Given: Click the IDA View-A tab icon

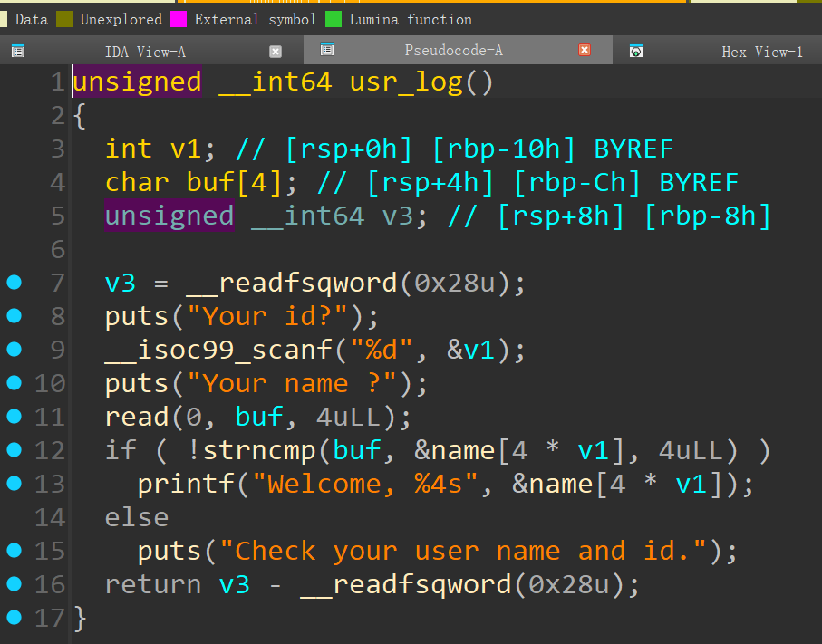Looking at the screenshot, I should click(x=18, y=52).
